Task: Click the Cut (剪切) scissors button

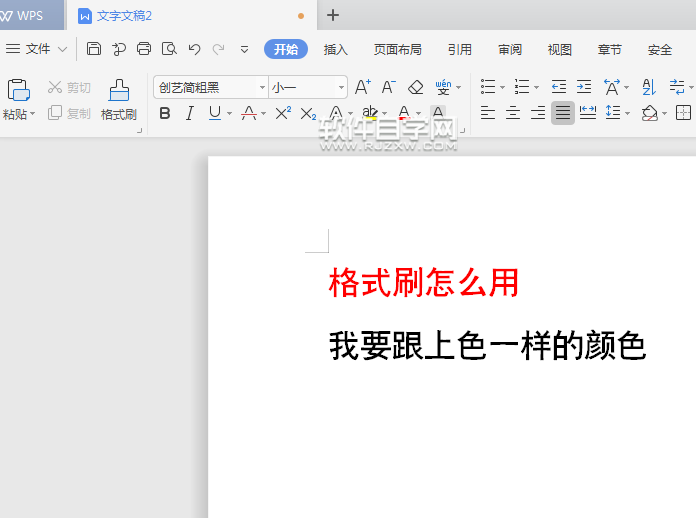Action: click(x=69, y=87)
